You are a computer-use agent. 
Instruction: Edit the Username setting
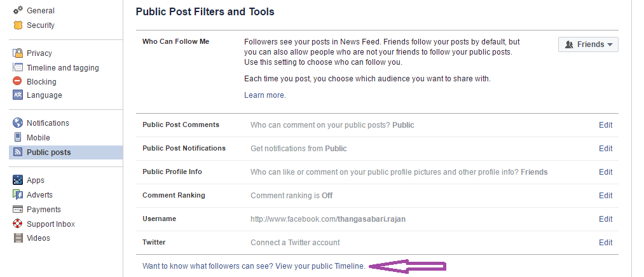click(605, 219)
